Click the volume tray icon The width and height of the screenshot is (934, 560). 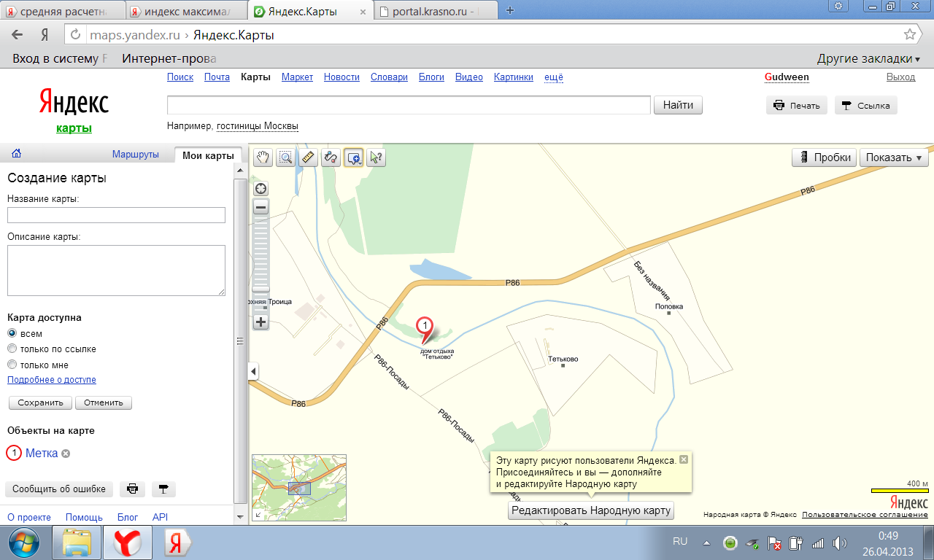coord(839,542)
